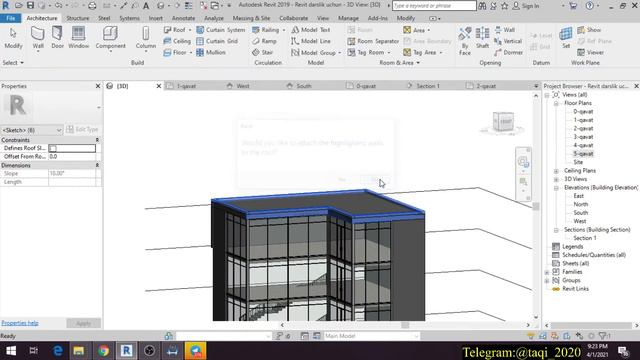Select the Dormer opening tool
The image size is (640, 360).
pyautogui.click(x=508, y=53)
